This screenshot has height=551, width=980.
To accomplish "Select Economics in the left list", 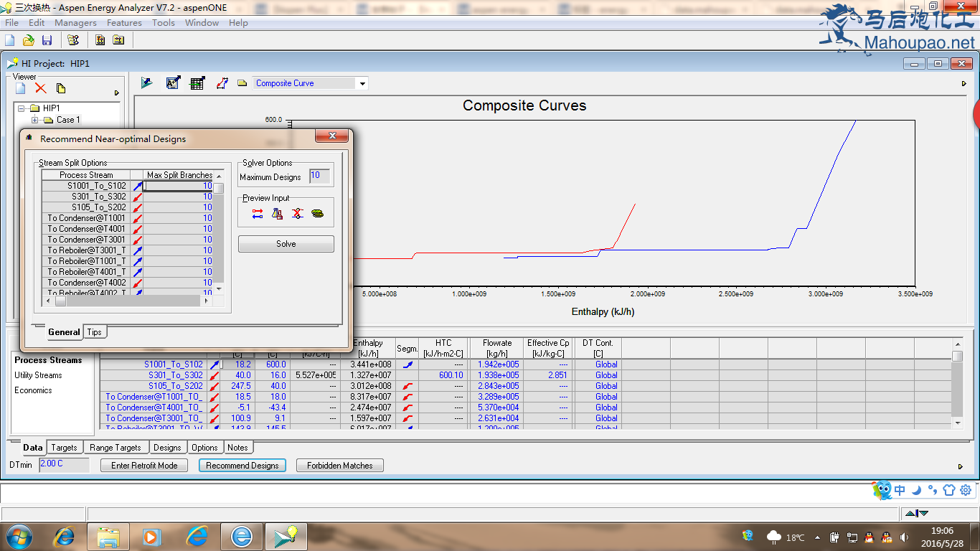I will (33, 390).
